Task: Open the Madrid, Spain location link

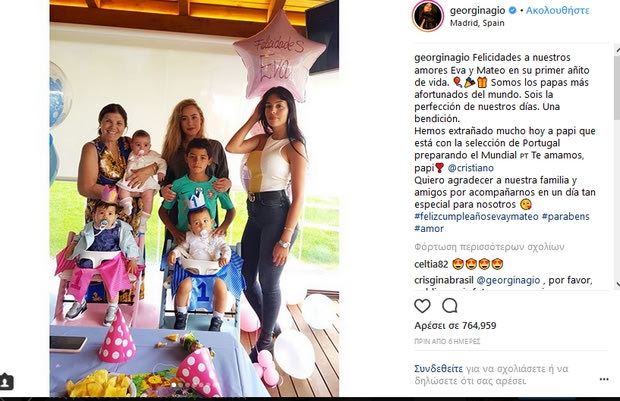Action: pos(477,23)
